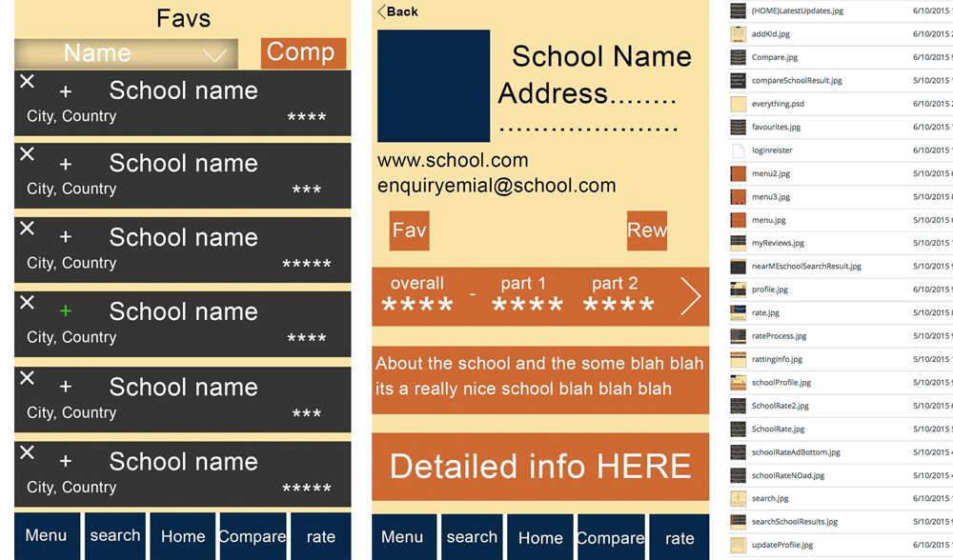This screenshot has width=953, height=560.
Task: Tap the rate tab in the right mockup
Action: click(x=679, y=537)
